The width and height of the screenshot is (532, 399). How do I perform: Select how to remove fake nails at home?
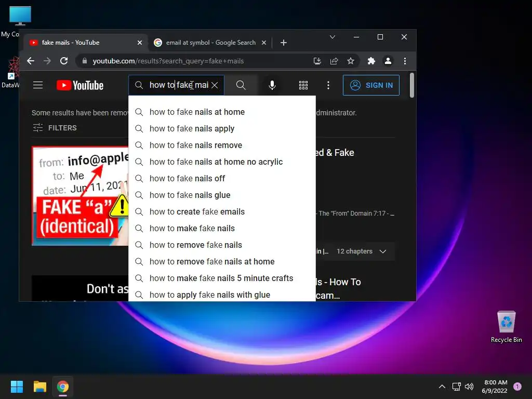(x=222, y=262)
